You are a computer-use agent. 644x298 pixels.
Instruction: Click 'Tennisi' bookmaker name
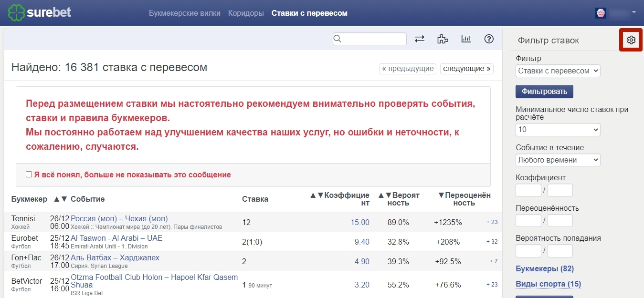point(23,218)
